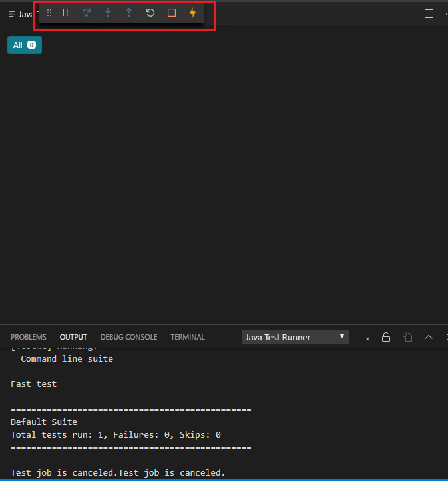Click the Step Into debug icon
448x481 pixels.
(108, 13)
